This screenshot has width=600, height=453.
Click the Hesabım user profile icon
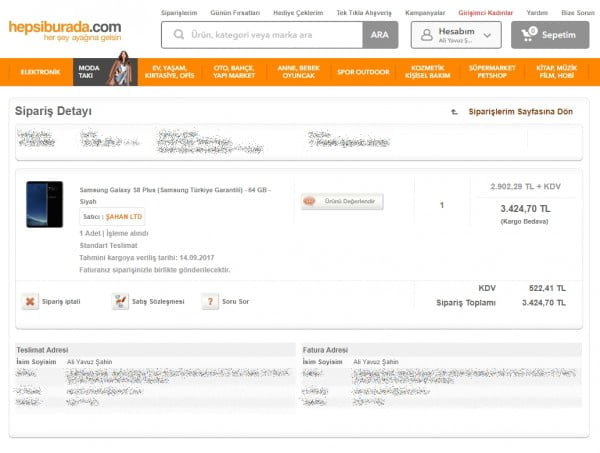(427, 35)
